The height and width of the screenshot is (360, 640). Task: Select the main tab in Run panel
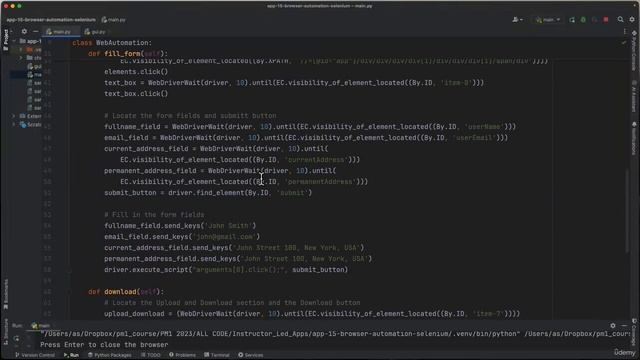[x=41, y=326]
